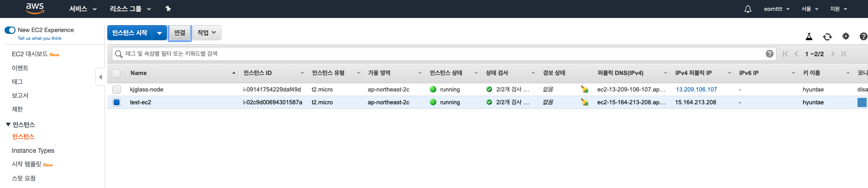Select instance ID i-09141754229daf49d

[272, 89]
